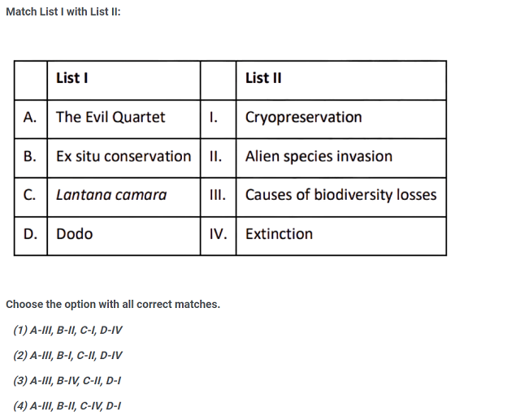Pick option (3) A-III, B-IV, C-II, D-I
This screenshot has height=420, width=520.
tap(68, 380)
